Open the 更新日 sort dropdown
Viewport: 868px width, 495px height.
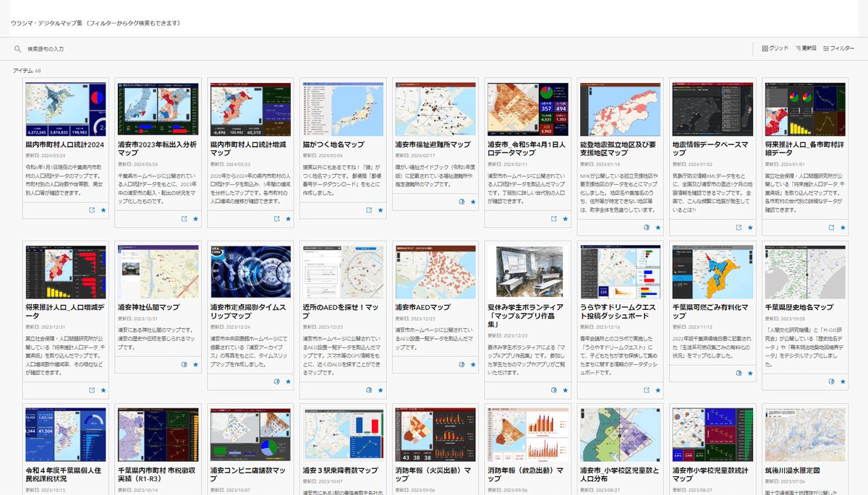tap(805, 48)
